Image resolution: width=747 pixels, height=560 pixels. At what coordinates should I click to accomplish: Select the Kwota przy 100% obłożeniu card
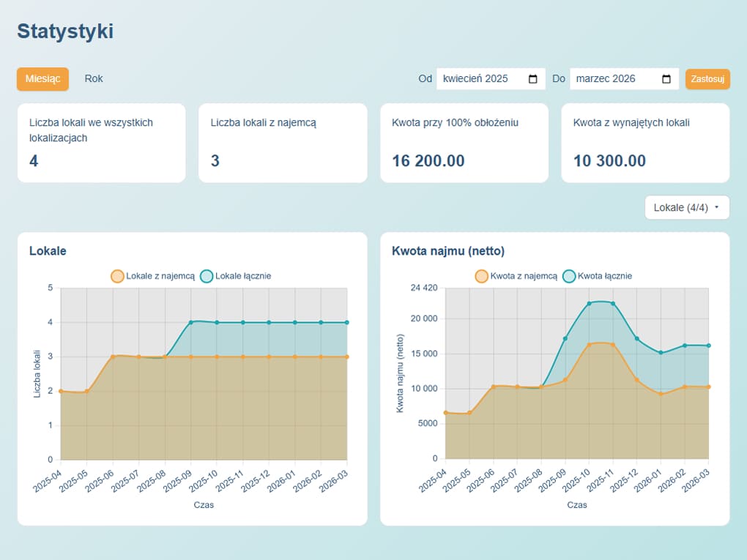(464, 143)
